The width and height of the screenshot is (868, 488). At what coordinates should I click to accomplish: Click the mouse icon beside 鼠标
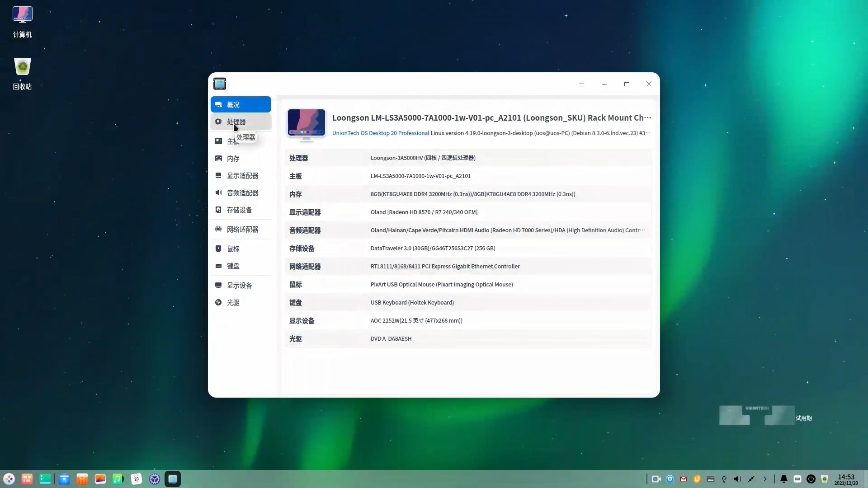[218, 249]
